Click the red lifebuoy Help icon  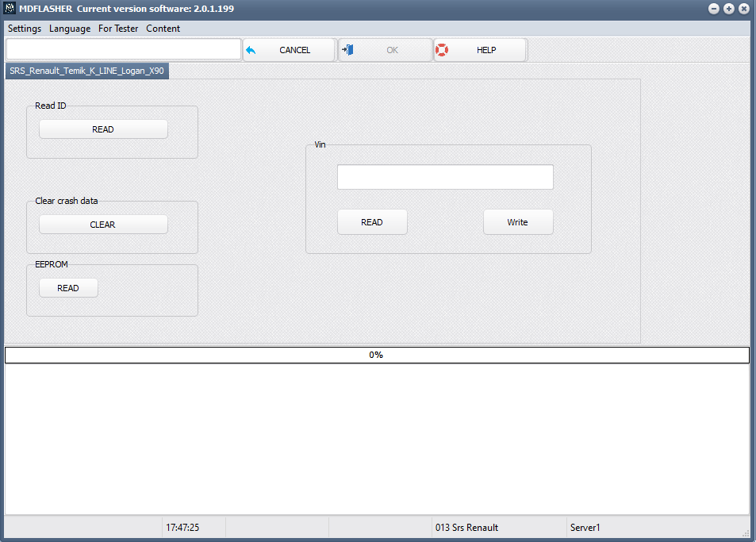click(x=442, y=50)
